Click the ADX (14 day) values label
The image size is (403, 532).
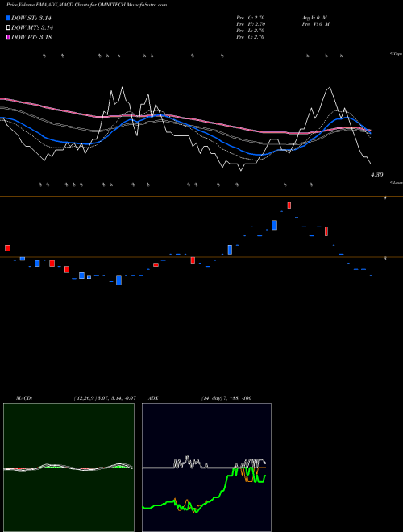tap(226, 398)
